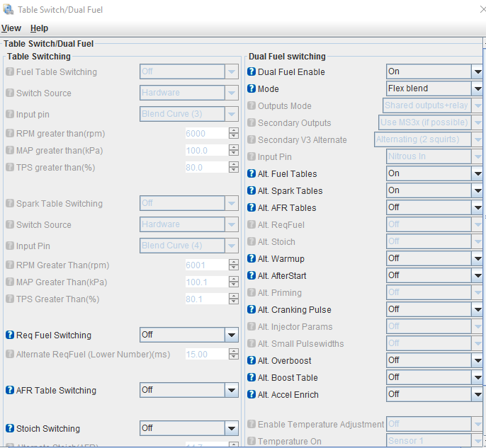Click the Outputs Mode Shared outputs+relay dropdown

pyautogui.click(x=433, y=105)
